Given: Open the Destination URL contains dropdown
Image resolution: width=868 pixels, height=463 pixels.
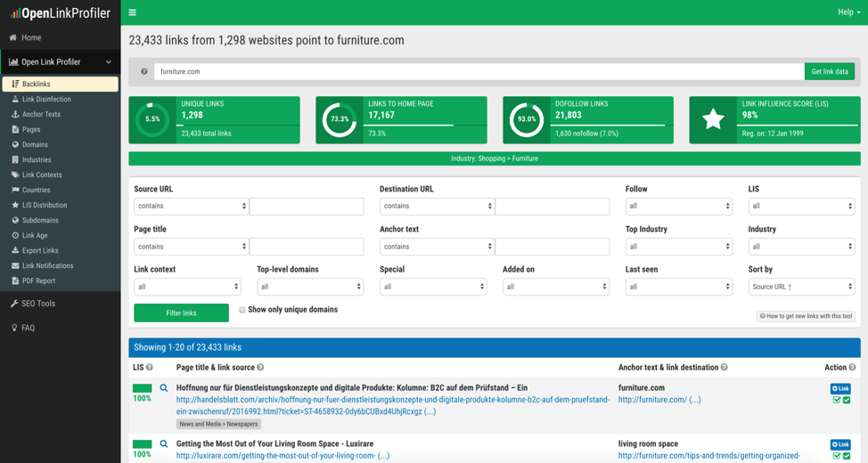Looking at the screenshot, I should (x=437, y=206).
